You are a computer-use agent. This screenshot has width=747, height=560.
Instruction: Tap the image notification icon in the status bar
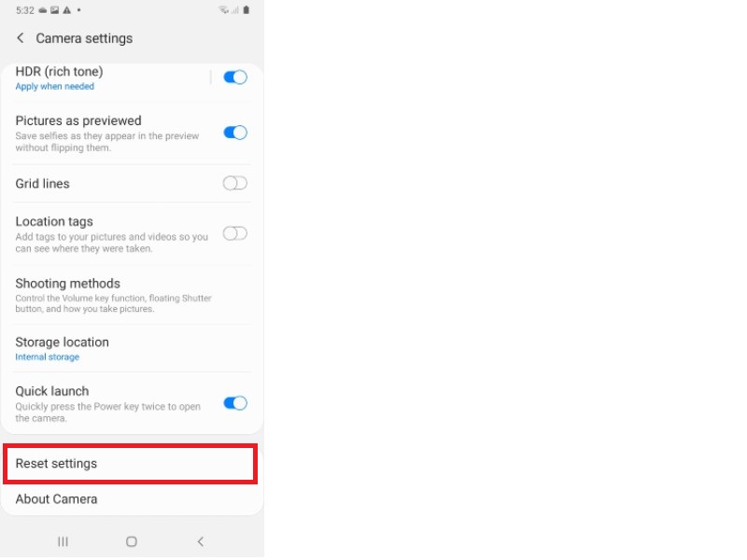tap(55, 10)
